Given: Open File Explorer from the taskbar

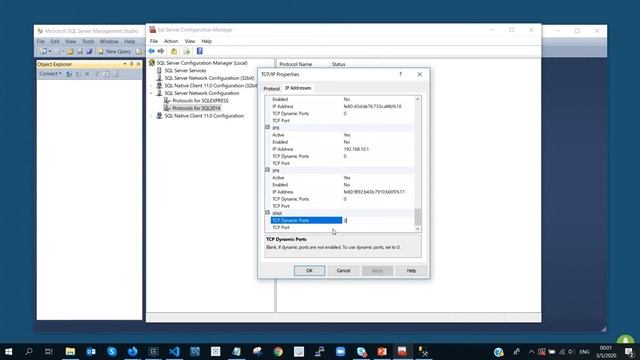Looking at the screenshot, I should (x=70, y=351).
